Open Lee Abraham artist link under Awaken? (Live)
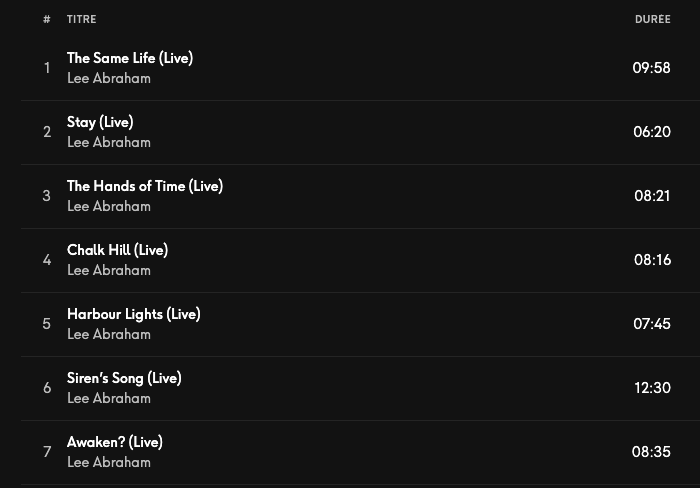 click(x=108, y=462)
